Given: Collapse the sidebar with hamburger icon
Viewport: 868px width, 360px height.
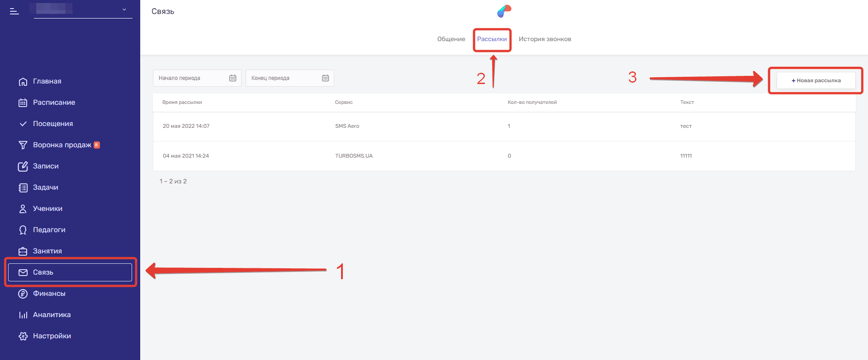Looking at the screenshot, I should (14, 11).
